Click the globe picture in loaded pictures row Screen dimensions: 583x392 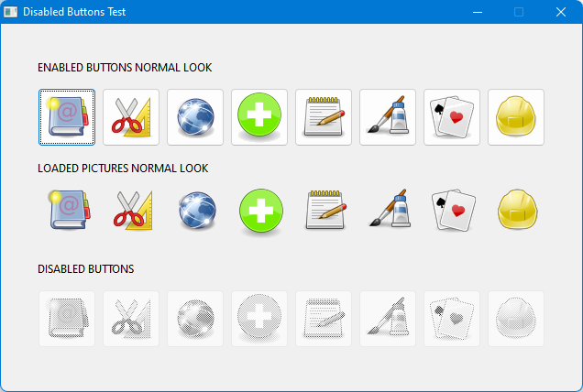click(x=195, y=210)
